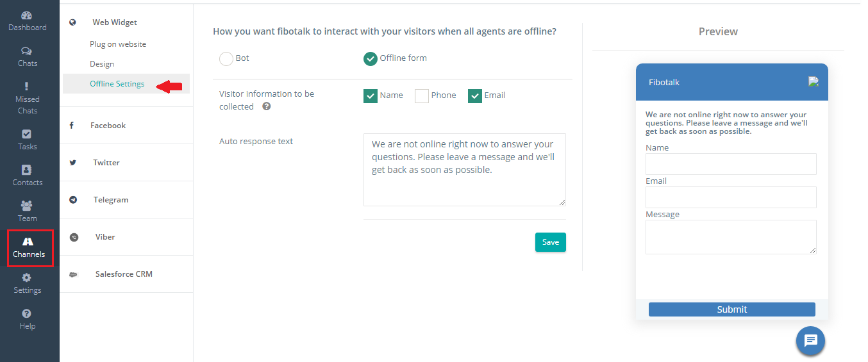Select the Offline form option
Image resolution: width=868 pixels, height=362 pixels.
pos(371,59)
